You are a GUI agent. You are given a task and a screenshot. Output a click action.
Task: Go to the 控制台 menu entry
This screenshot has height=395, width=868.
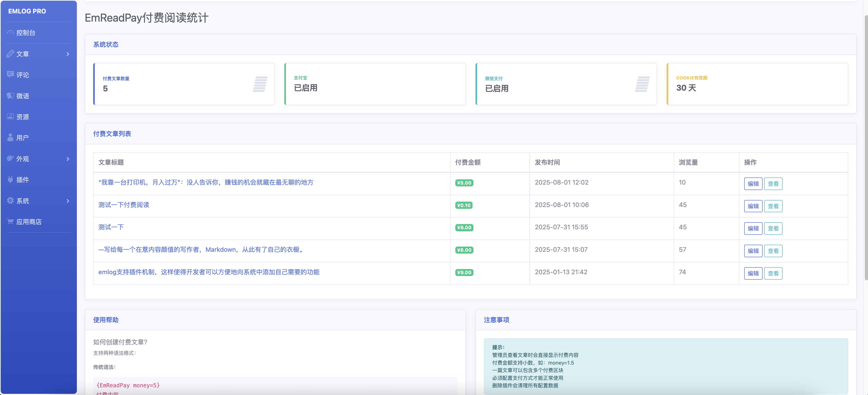tap(26, 33)
